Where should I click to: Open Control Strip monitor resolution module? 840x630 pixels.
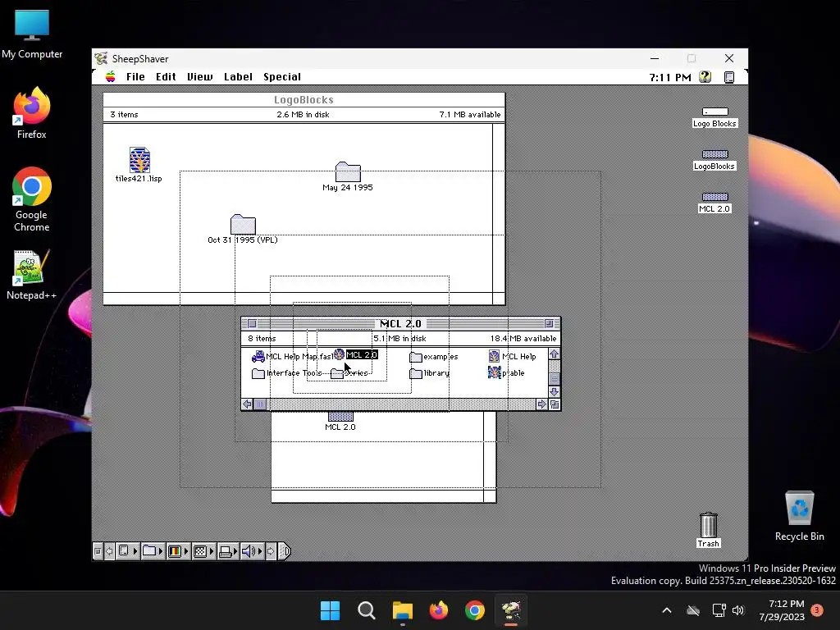coord(203,550)
